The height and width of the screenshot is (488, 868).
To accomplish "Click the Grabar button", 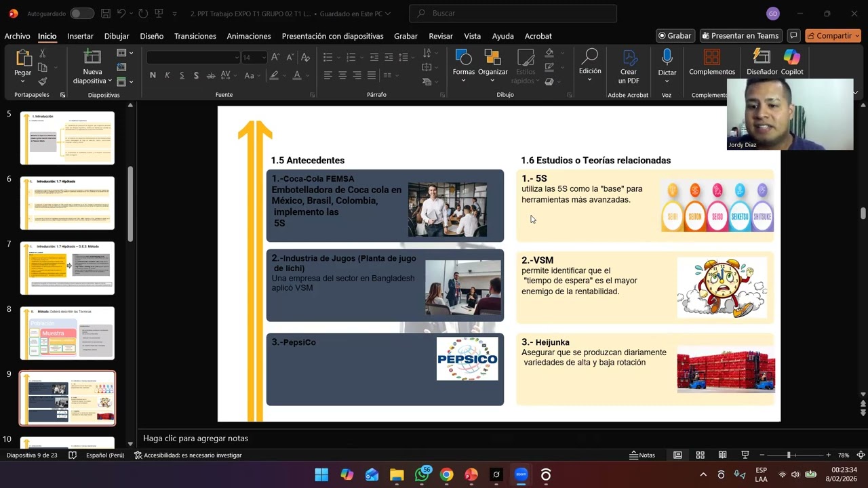I will (674, 36).
